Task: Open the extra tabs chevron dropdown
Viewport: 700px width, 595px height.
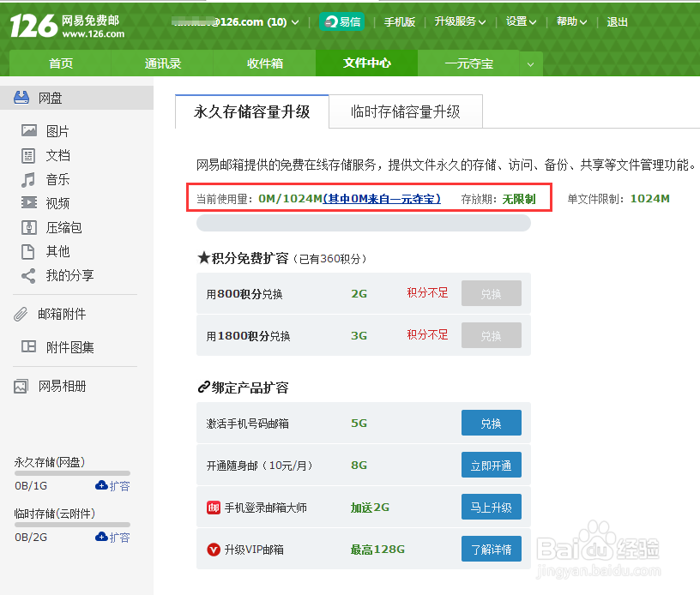Action: (531, 63)
